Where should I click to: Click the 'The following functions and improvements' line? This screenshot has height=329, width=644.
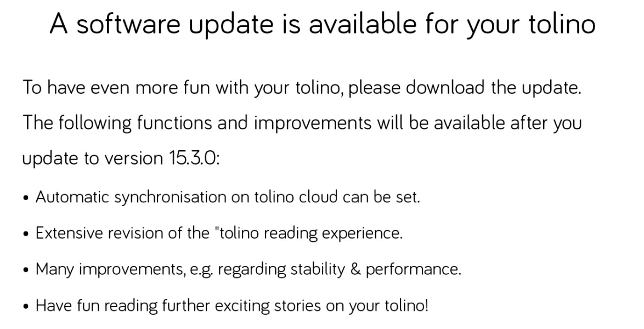pos(302,123)
